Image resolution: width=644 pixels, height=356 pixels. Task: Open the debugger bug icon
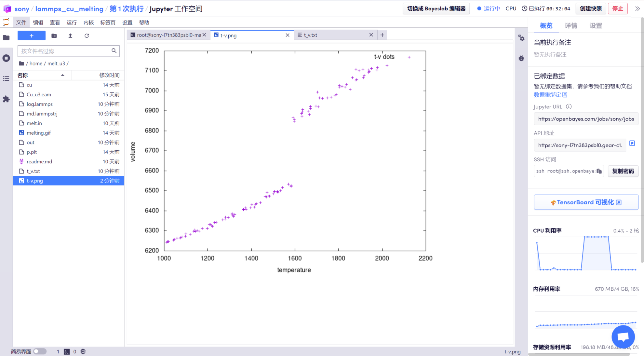pos(521,58)
